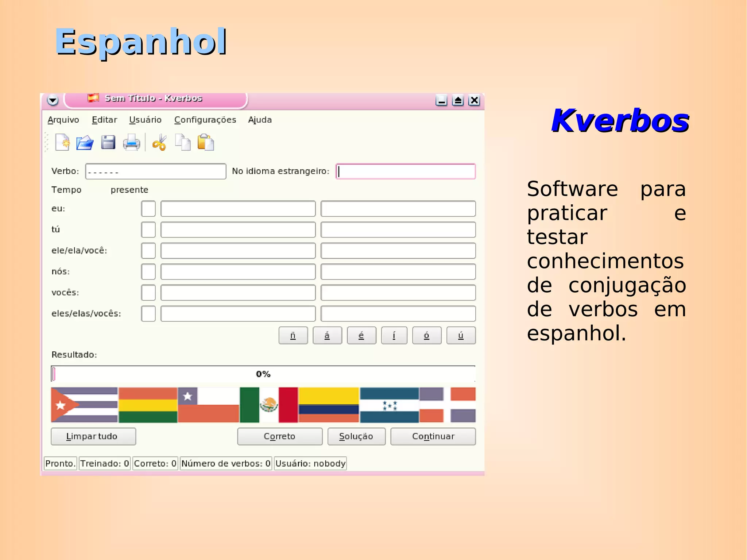Expand the Configurações menu
Viewport: 747px width, 560px height.
coord(205,120)
